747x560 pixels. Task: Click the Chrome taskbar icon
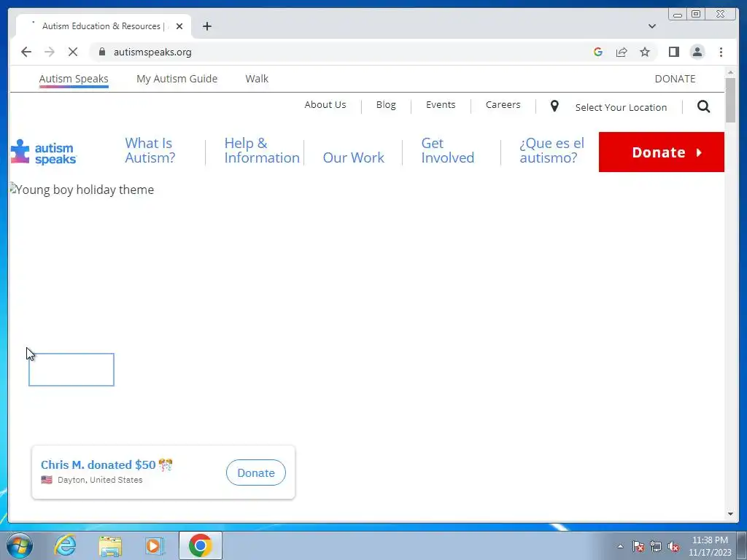pyautogui.click(x=200, y=545)
